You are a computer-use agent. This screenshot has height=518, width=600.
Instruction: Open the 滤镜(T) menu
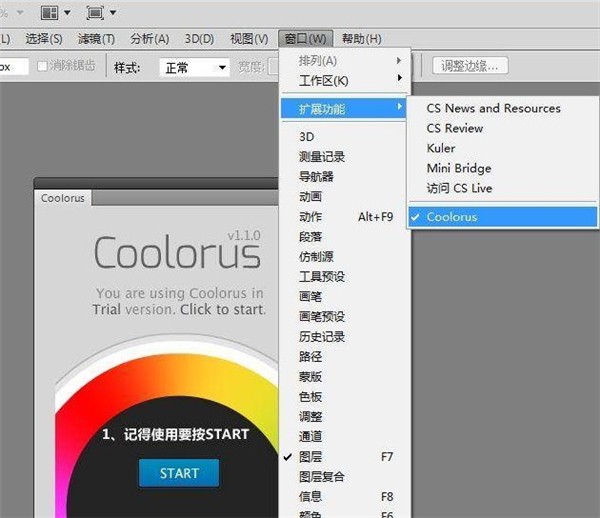96,39
